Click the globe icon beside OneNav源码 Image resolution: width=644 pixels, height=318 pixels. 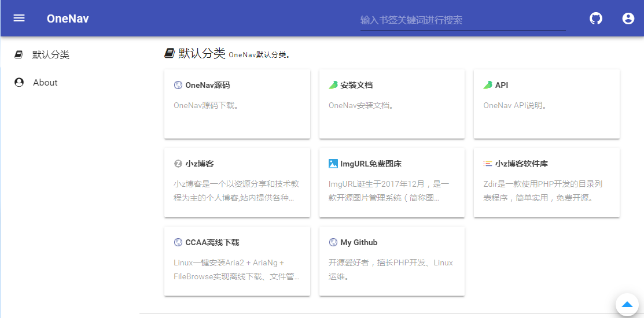point(178,85)
